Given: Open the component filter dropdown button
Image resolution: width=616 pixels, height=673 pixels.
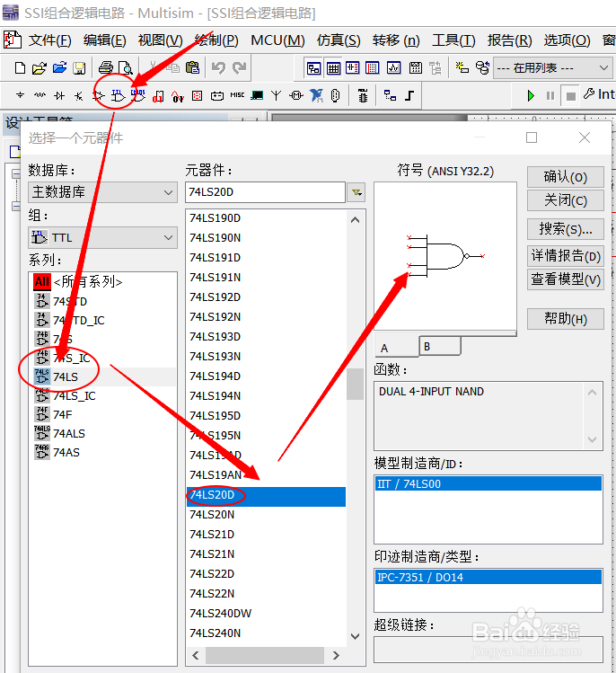Looking at the screenshot, I should click(356, 192).
